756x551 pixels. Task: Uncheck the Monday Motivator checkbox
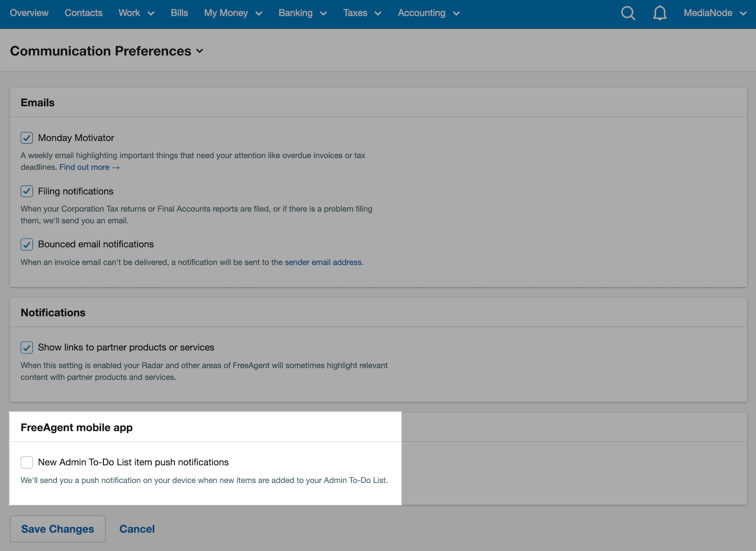tap(27, 138)
